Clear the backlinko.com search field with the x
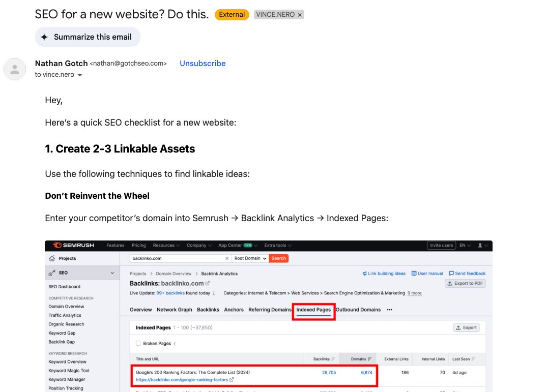The image size is (547, 392). [227, 258]
